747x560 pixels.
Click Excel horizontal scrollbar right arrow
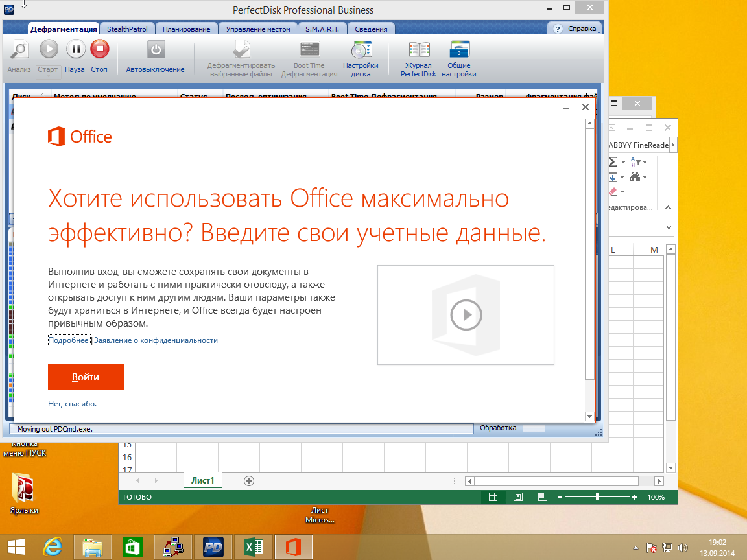(659, 481)
